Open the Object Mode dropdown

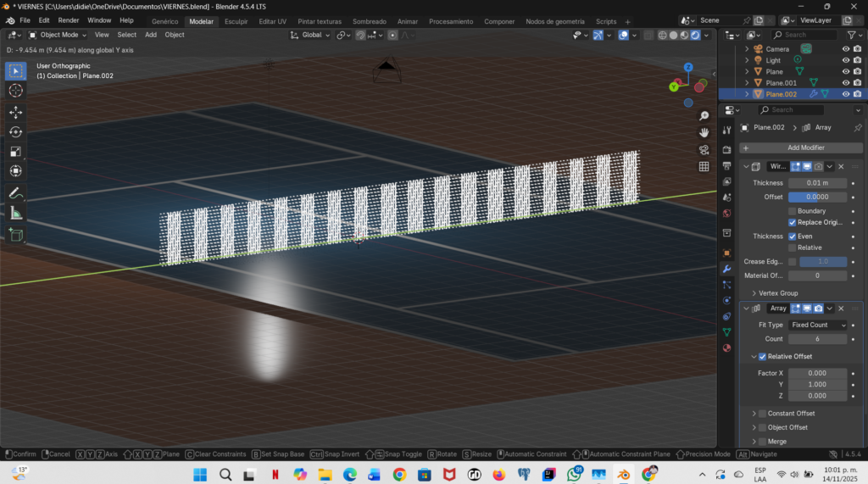click(58, 35)
